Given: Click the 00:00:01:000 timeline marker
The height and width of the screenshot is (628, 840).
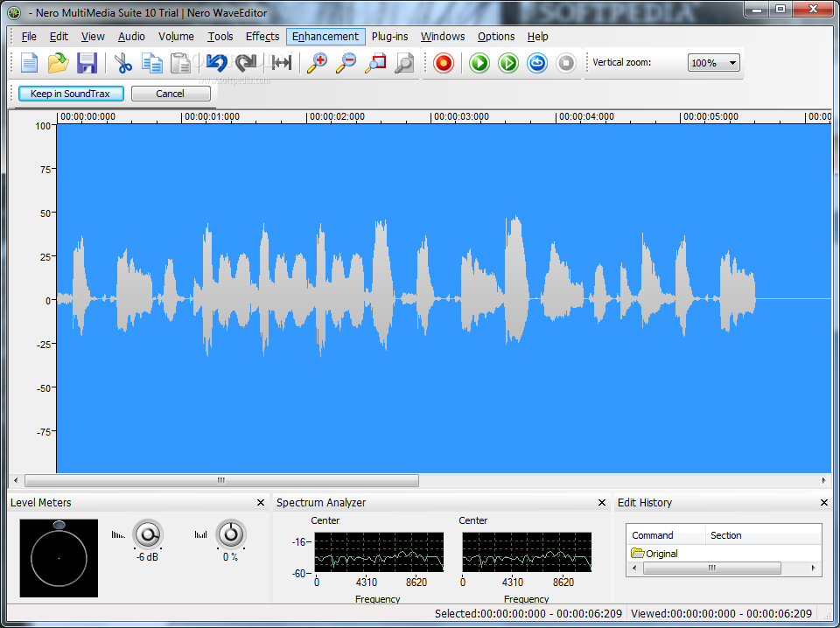Looking at the screenshot, I should click(212, 116).
